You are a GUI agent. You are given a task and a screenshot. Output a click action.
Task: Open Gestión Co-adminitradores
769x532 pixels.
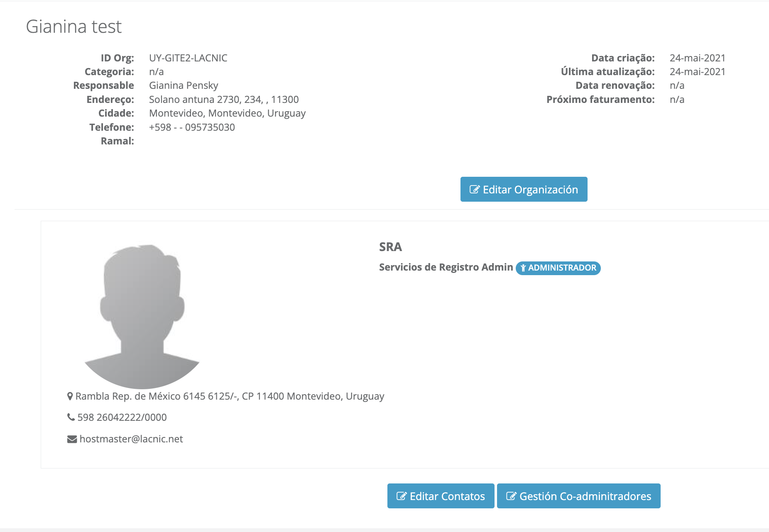pos(578,496)
